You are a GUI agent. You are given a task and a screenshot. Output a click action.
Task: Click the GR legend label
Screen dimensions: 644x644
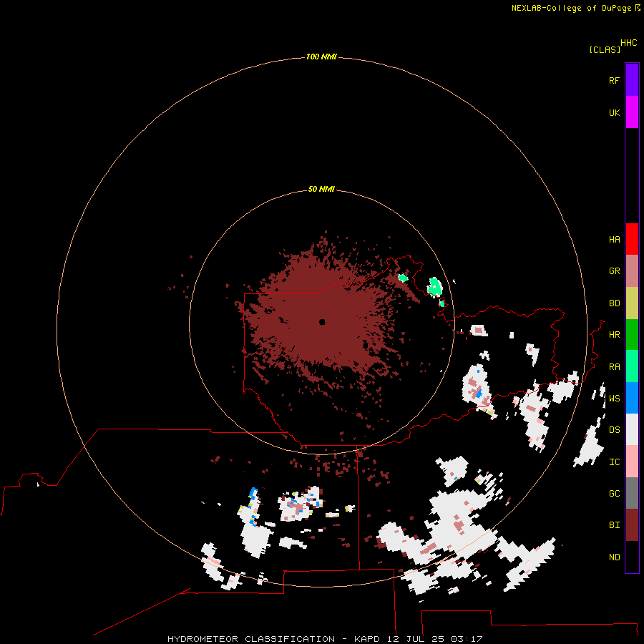[614, 270]
